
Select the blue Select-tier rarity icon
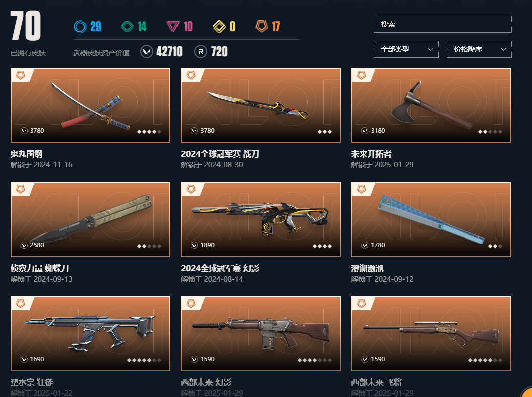[x=80, y=26]
